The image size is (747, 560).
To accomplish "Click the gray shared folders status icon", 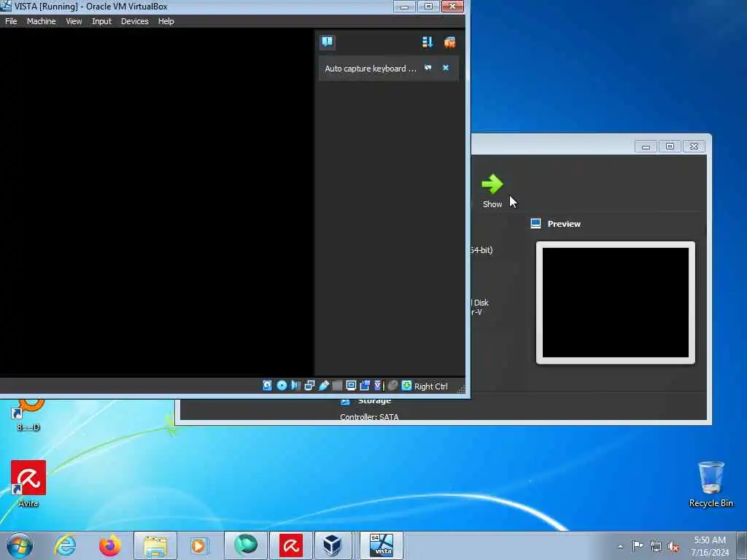I will coord(337,385).
